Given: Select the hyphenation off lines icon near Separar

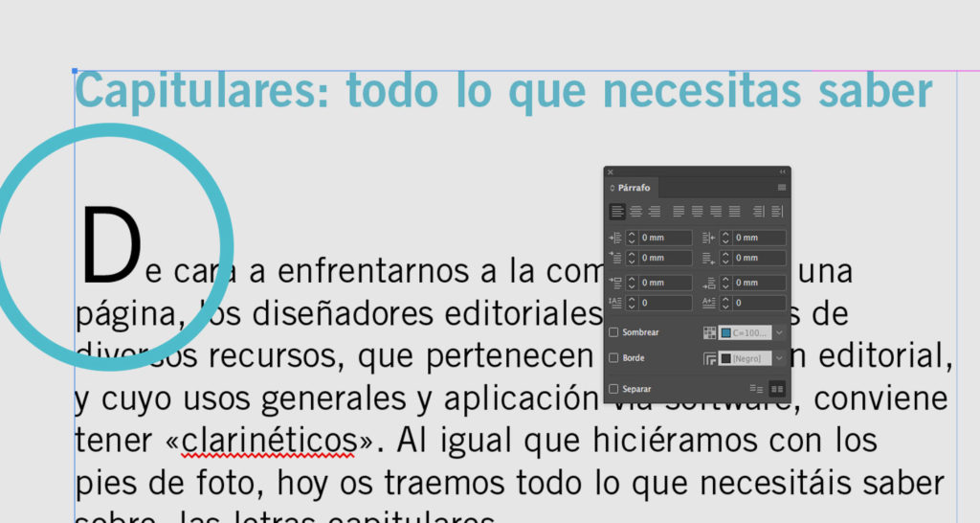Looking at the screenshot, I should 756,389.
